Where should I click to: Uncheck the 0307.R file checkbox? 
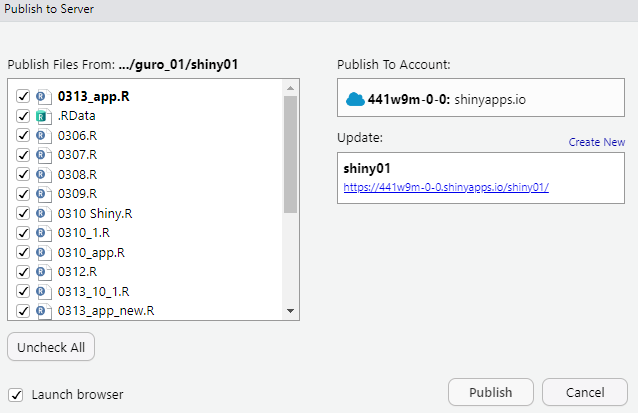pos(23,155)
